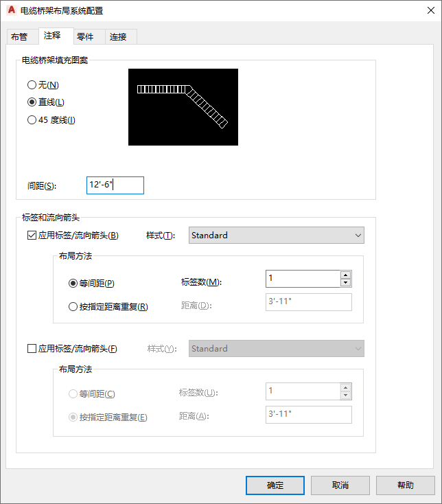This screenshot has height=504, width=442.
Task: Click the 距离(D) field showing 3'-11"
Action: click(309, 302)
